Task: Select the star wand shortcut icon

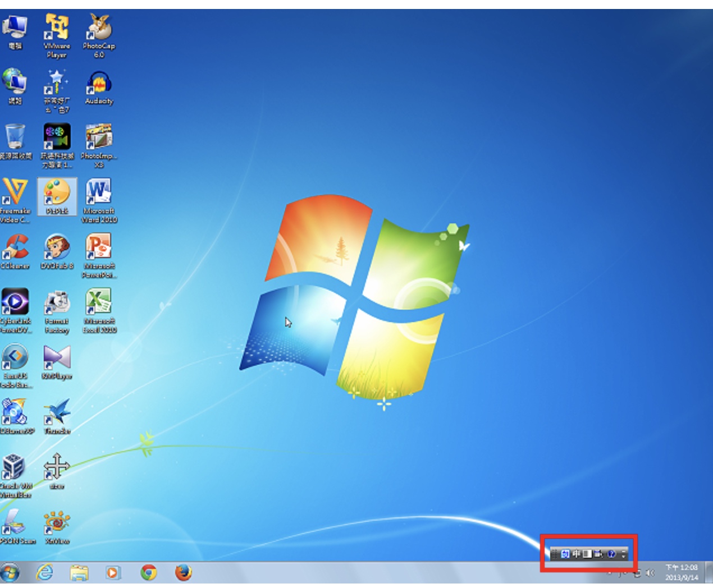Action: tap(57, 91)
